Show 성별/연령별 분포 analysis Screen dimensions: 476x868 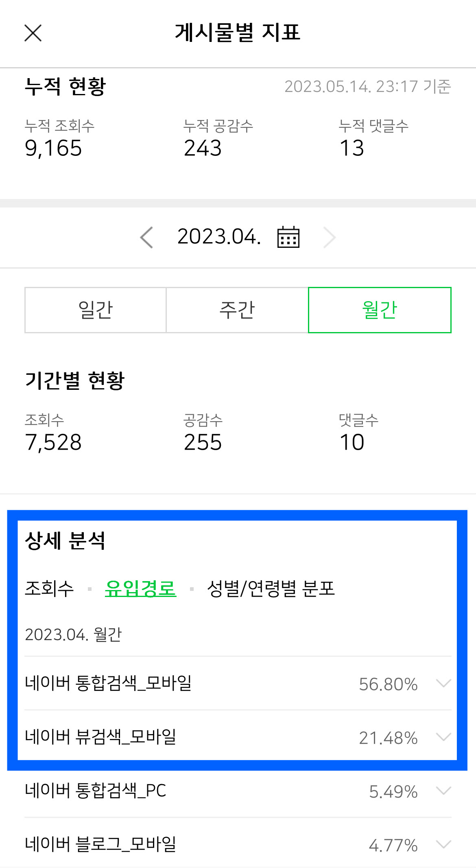[x=271, y=588]
